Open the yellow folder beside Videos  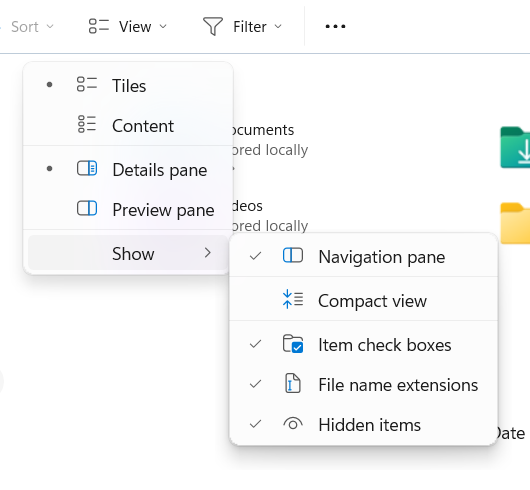tap(515, 223)
